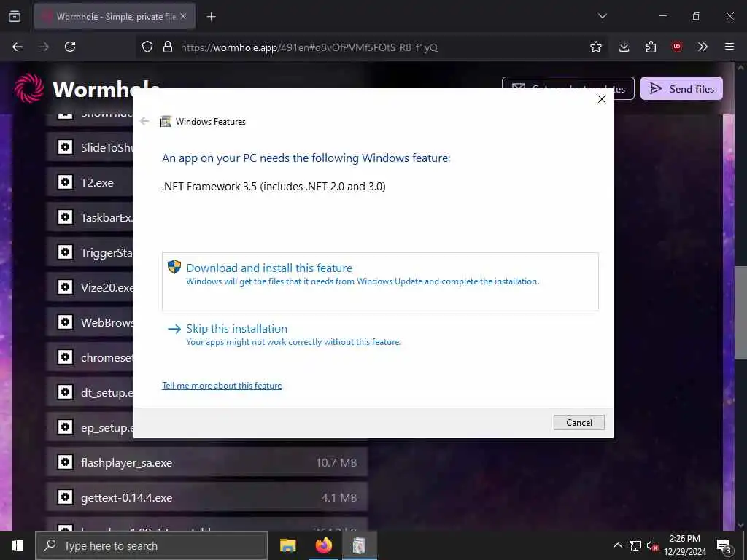
Task: Show hidden system tray icons
Action: (617, 545)
